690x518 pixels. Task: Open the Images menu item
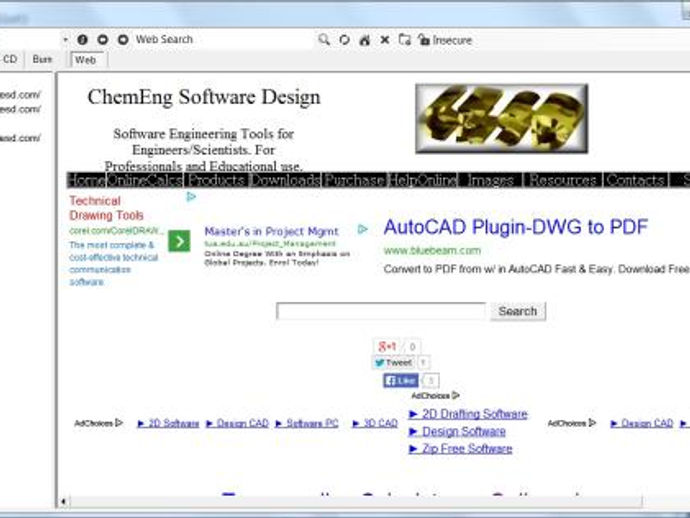pyautogui.click(x=491, y=180)
